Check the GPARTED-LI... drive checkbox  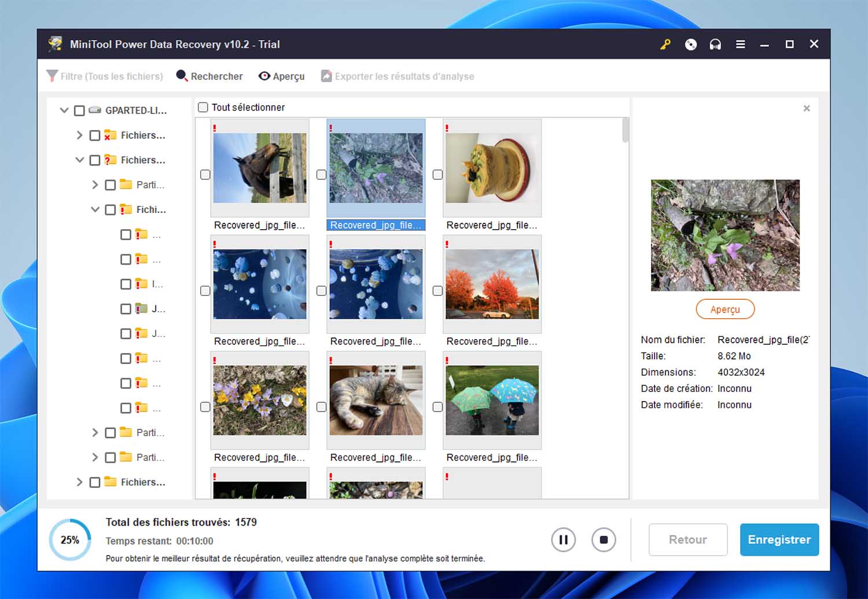click(x=79, y=111)
